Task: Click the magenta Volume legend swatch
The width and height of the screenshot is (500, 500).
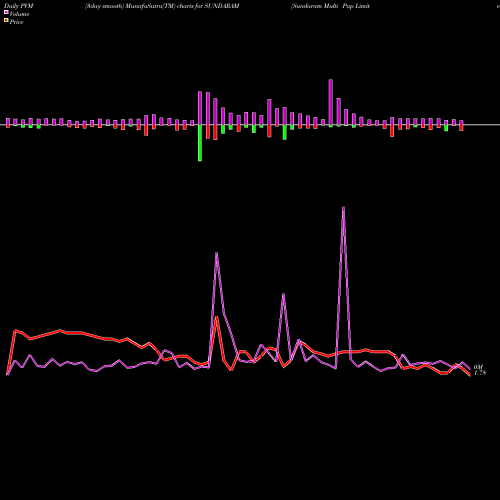Action: click(6, 12)
